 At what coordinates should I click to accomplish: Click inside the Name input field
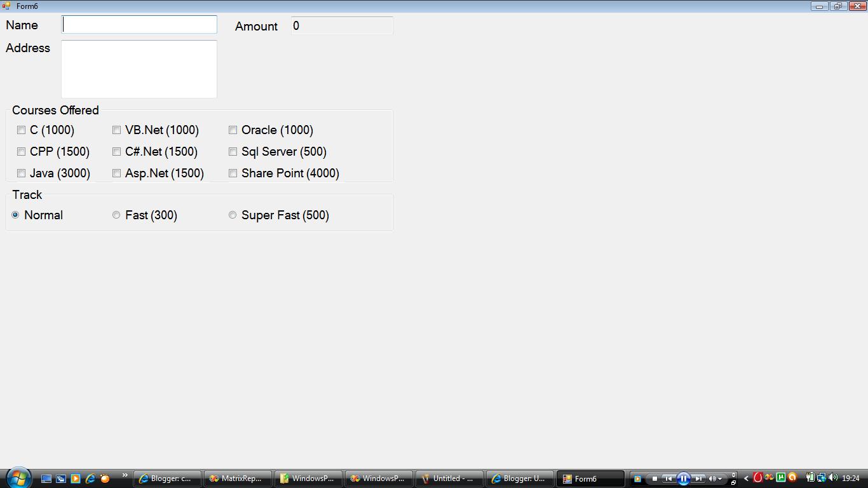click(x=139, y=24)
